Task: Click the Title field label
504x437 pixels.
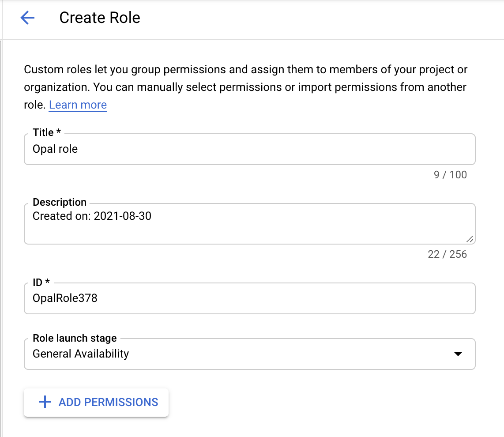Action: [x=46, y=132]
